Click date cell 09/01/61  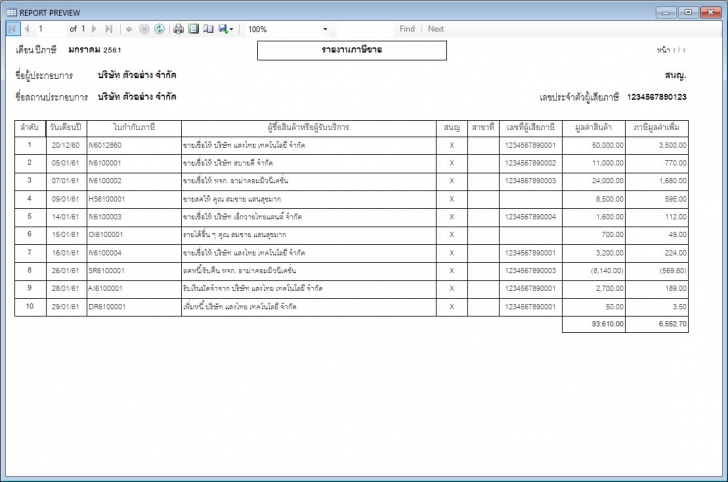coord(65,199)
